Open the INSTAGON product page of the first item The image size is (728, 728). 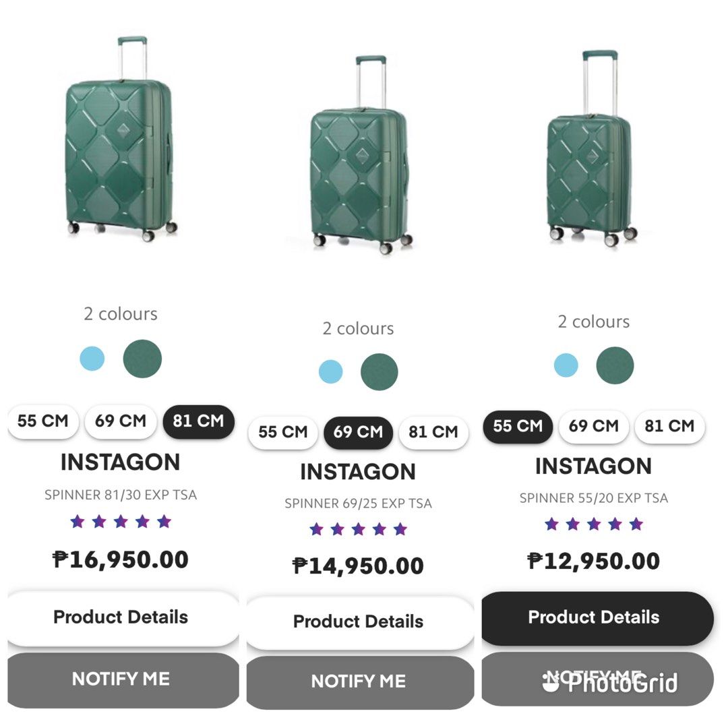(x=121, y=462)
